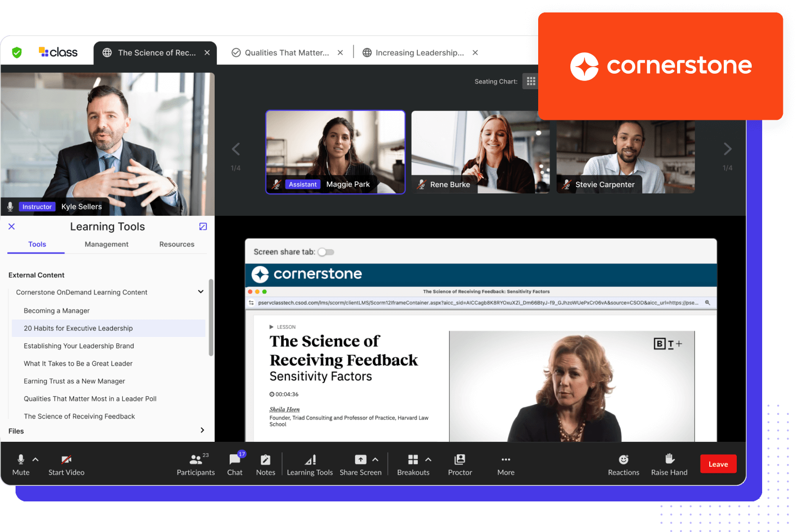Open Establishing Your Leadership Brand content

79,346
